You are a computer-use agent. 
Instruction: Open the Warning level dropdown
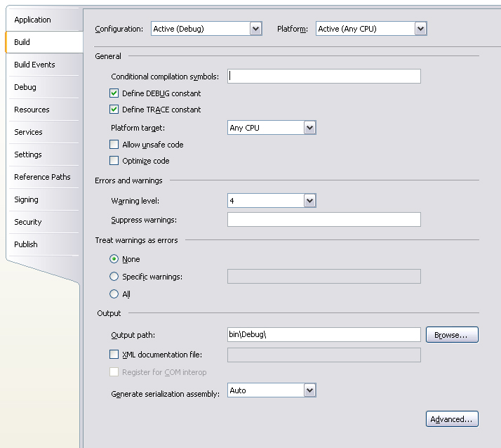309,201
